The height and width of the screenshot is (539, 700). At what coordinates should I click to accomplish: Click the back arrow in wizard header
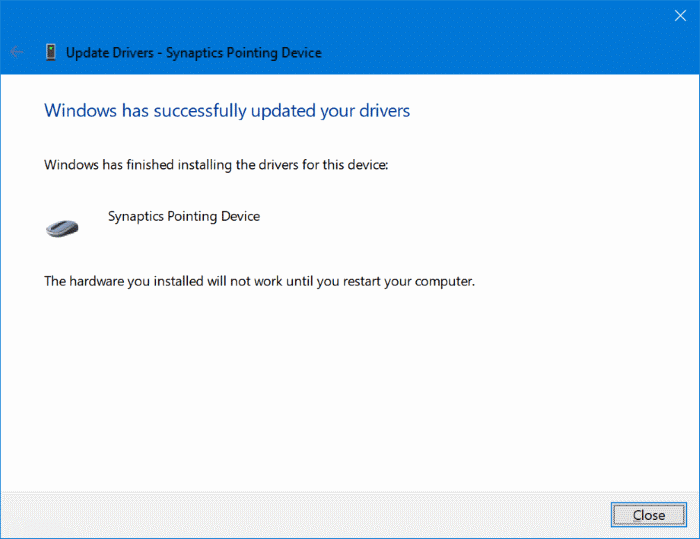click(x=17, y=52)
